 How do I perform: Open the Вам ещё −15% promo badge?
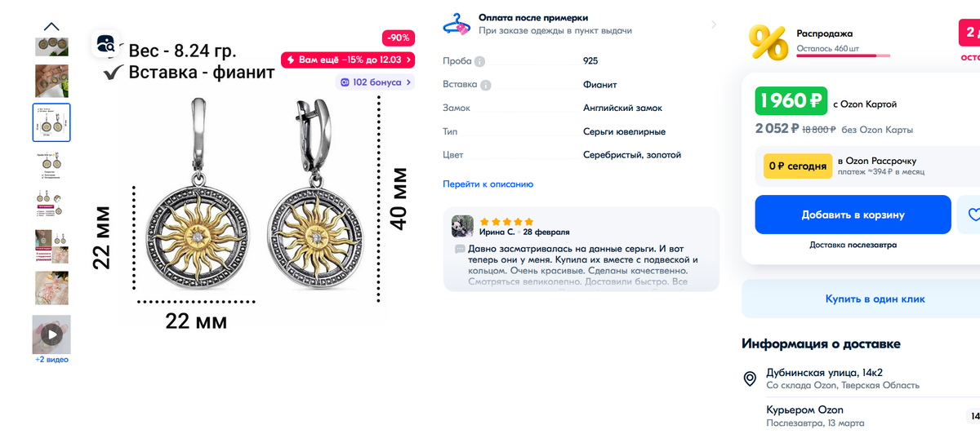tap(348, 60)
